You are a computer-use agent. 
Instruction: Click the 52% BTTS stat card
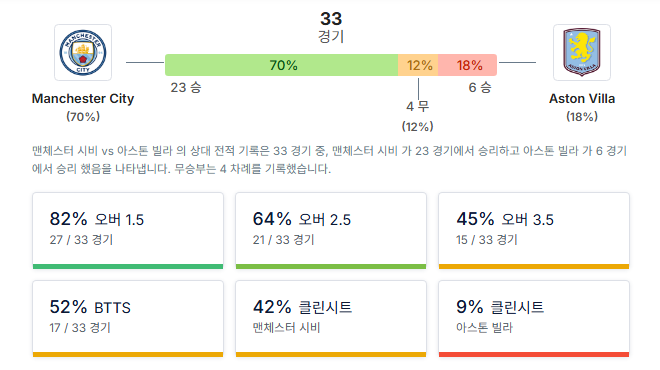tap(128, 319)
